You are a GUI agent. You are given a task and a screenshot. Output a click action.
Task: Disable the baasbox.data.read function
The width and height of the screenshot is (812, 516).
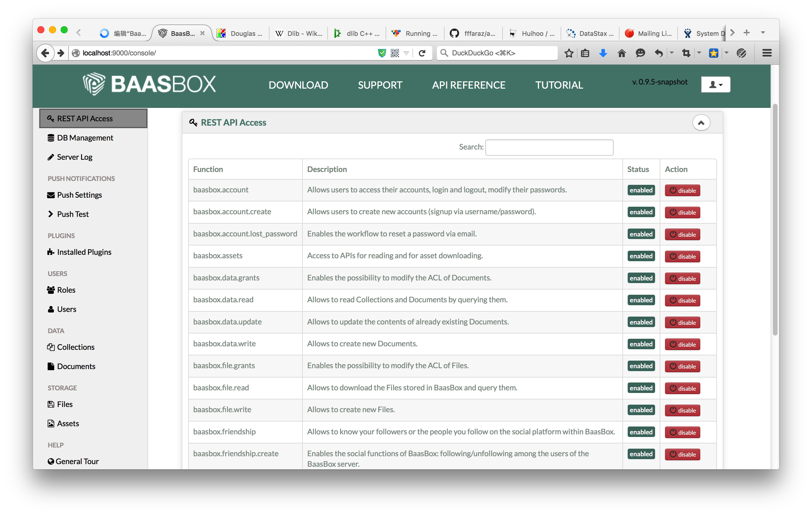coord(682,300)
